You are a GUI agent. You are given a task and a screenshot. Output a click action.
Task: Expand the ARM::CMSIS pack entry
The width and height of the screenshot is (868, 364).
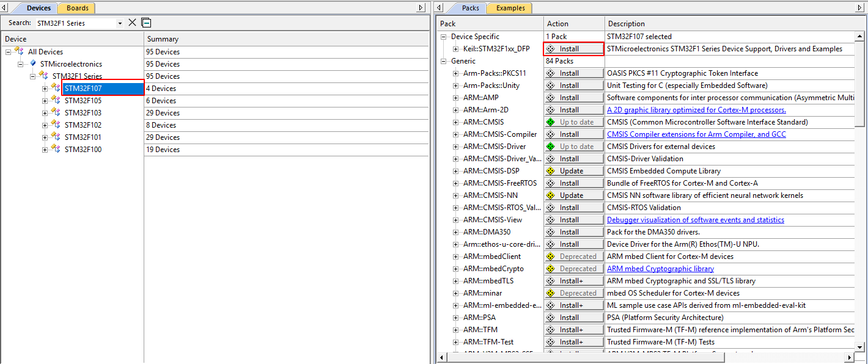tap(457, 122)
